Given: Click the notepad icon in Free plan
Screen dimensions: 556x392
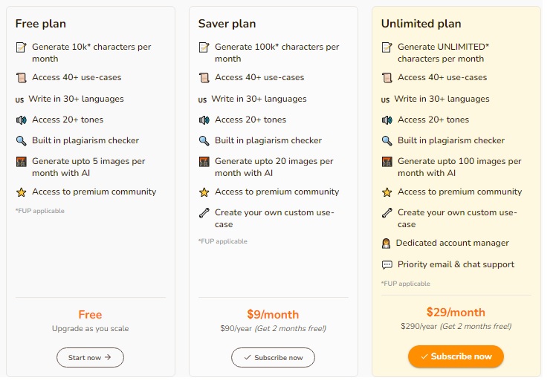Looking at the screenshot, I should 22,47.
